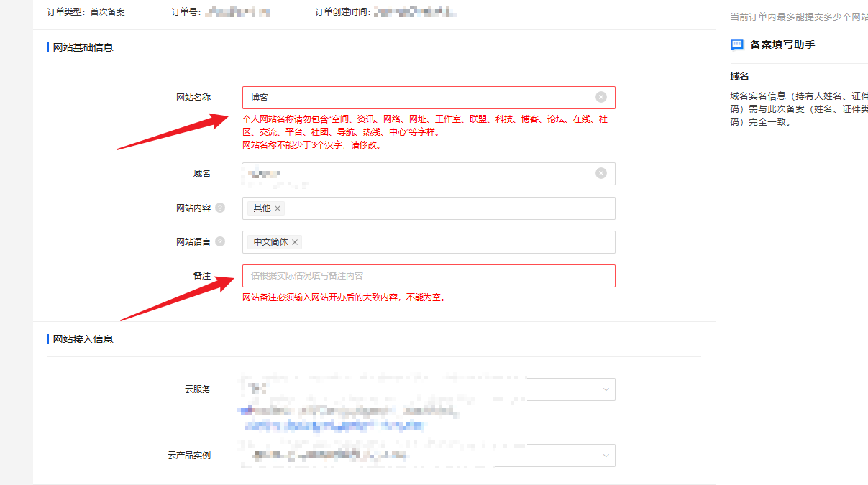Viewport: 868px width, 485px height.
Task: Clear the 网站名称 field using its x icon
Action: (602, 97)
